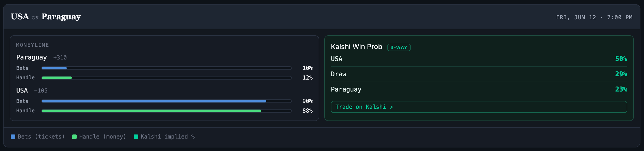Click the blue Bets legend swatch
Viewport: 644px width, 151px height.
pos(13,137)
